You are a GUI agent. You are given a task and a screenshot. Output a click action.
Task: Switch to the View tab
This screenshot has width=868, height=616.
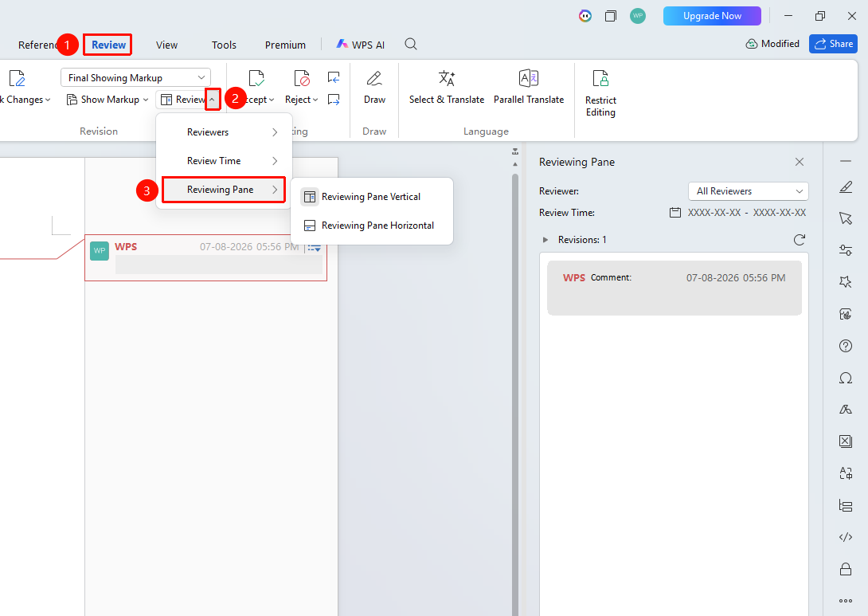click(166, 45)
